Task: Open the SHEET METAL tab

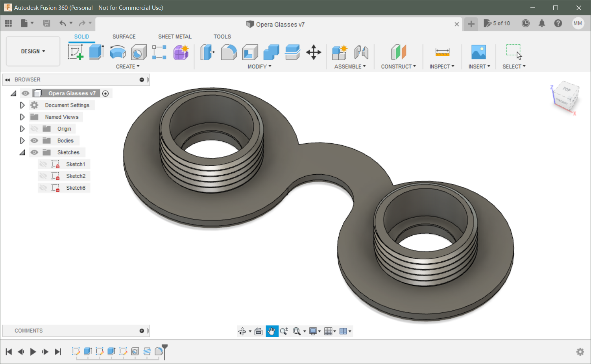Action: pyautogui.click(x=175, y=37)
